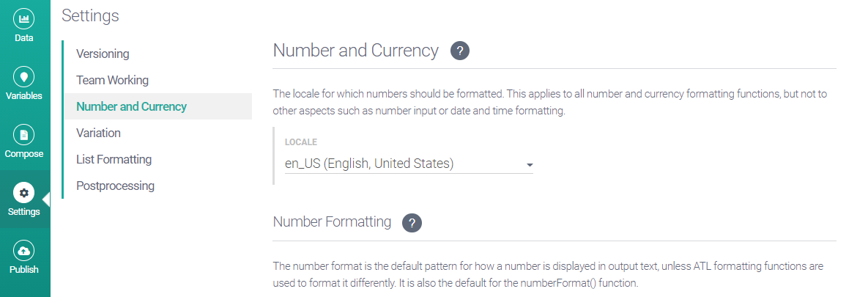This screenshot has width=868, height=297.
Task: Click the LOCALE field label
Action: click(x=300, y=142)
